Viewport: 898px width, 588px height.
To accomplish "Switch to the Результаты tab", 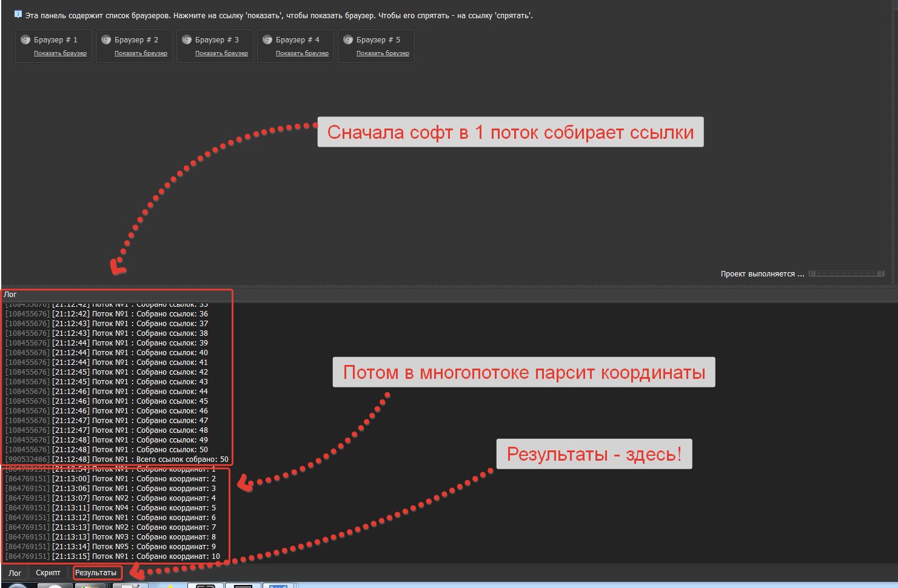I will pyautogui.click(x=96, y=573).
